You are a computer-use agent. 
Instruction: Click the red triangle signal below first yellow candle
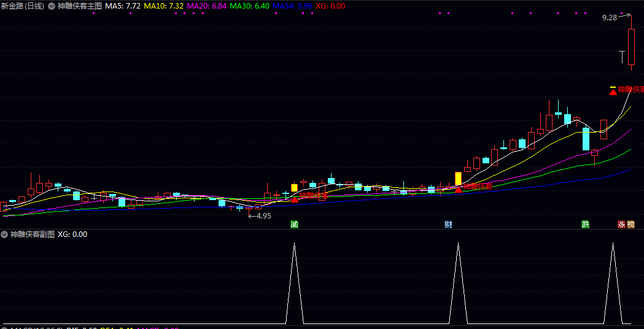pos(295,199)
